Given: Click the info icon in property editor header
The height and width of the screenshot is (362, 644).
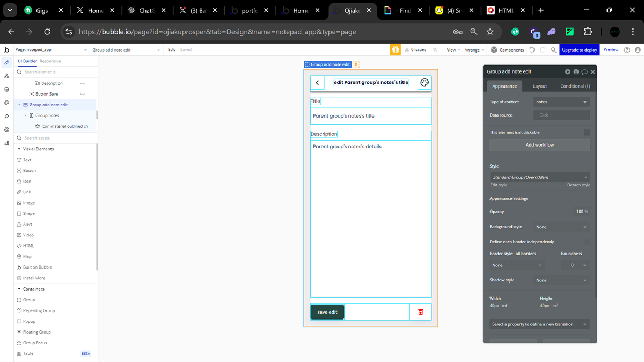Looking at the screenshot, I should (576, 71).
